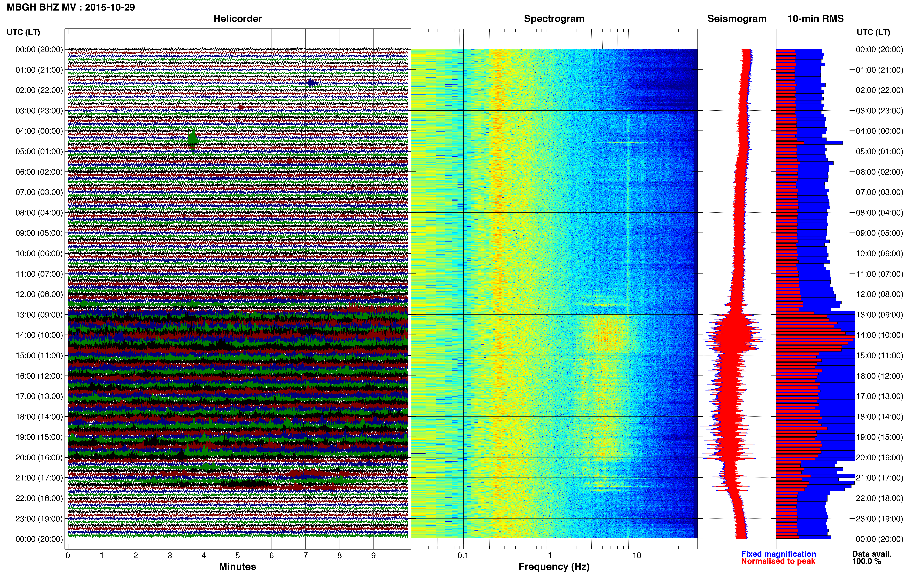The width and height of the screenshot is (924, 578).
Task: Click the left '10:00 (06:00)' time label
Action: 39,253
